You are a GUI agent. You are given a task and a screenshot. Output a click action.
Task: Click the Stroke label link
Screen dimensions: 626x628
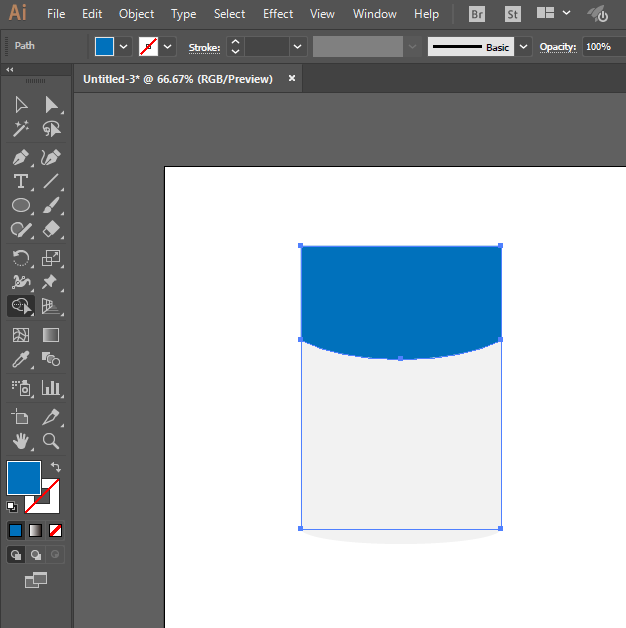pyautogui.click(x=204, y=47)
